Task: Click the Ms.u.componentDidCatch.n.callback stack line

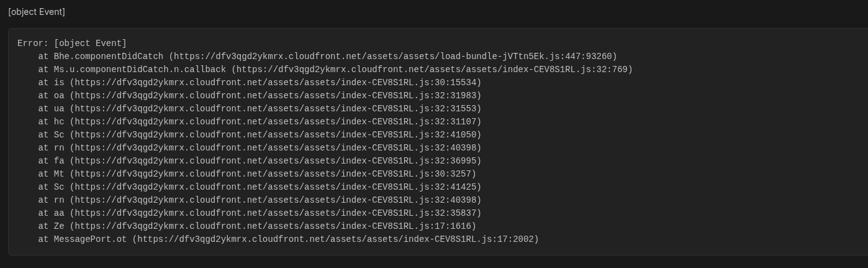Action: coord(335,70)
